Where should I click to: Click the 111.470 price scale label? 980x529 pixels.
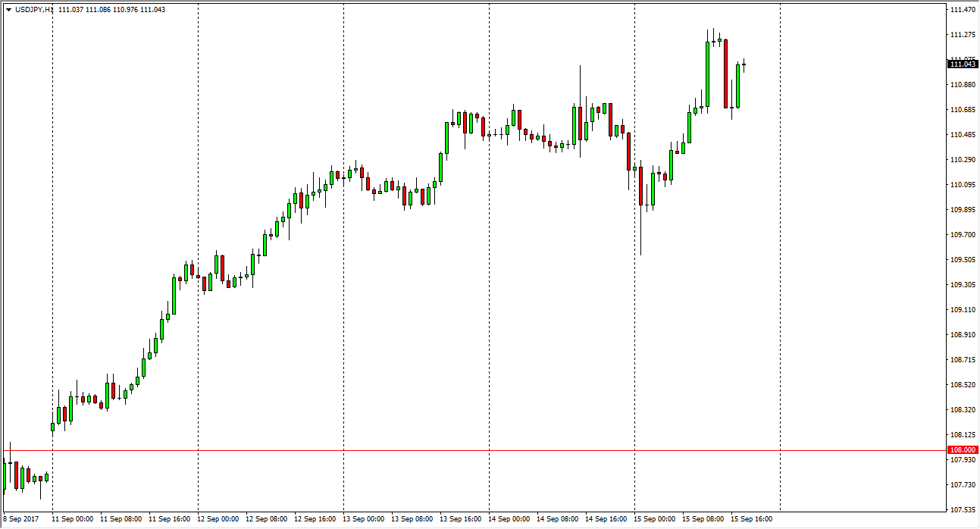click(962, 10)
